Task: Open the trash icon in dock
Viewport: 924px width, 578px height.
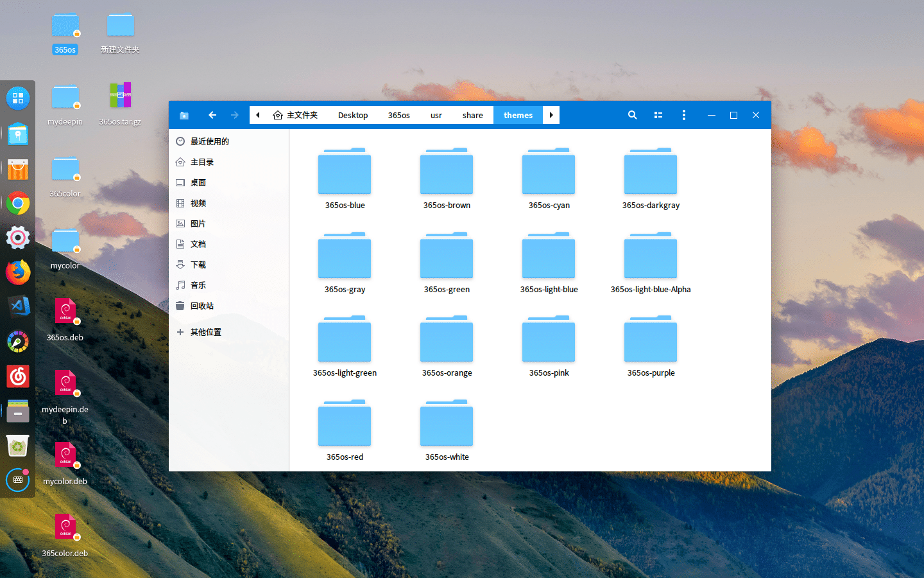Action: click(18, 446)
